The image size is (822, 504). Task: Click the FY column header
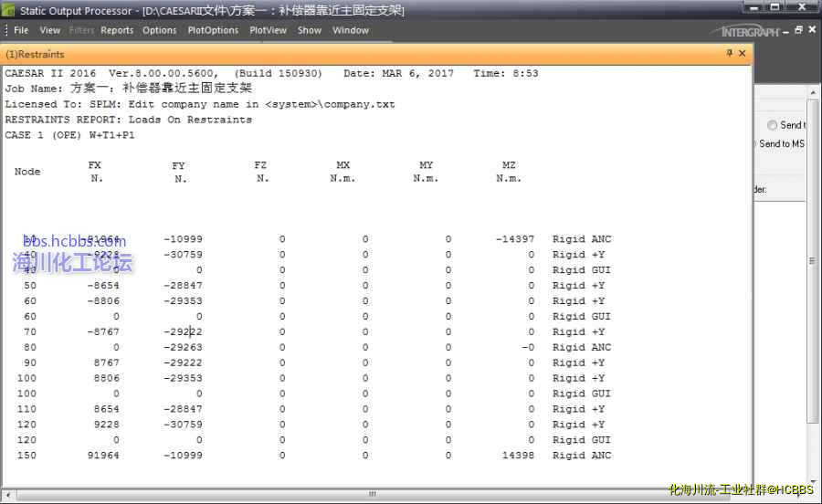click(178, 165)
